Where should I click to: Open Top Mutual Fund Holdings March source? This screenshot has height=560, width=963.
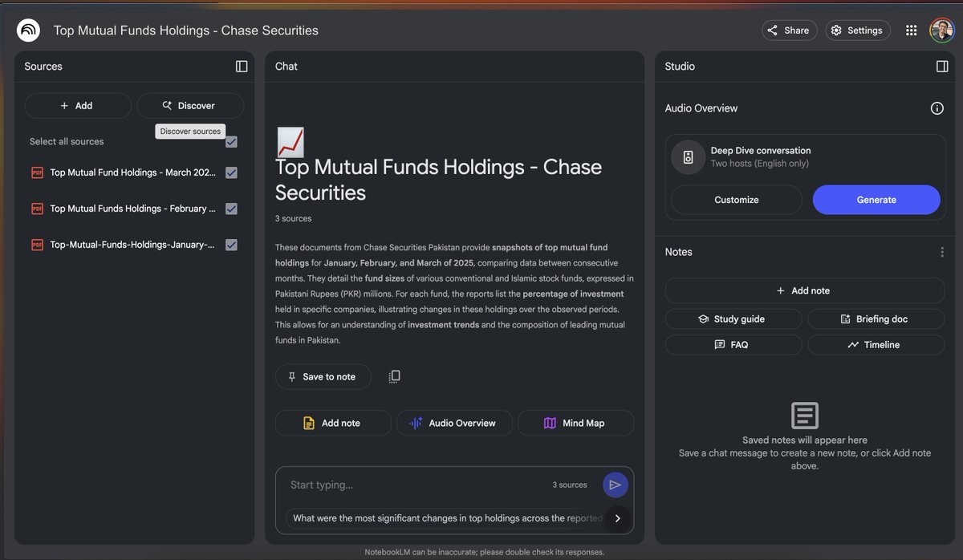tap(133, 172)
